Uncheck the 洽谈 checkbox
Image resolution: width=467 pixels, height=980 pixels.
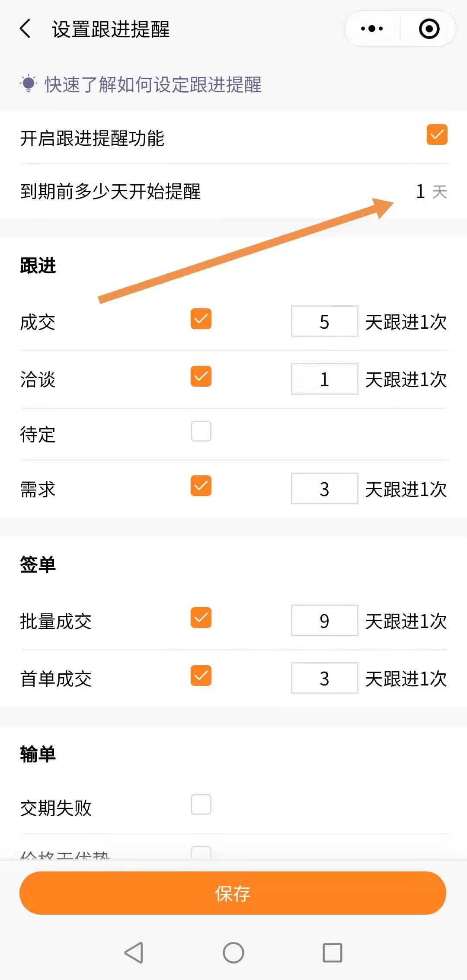click(201, 376)
